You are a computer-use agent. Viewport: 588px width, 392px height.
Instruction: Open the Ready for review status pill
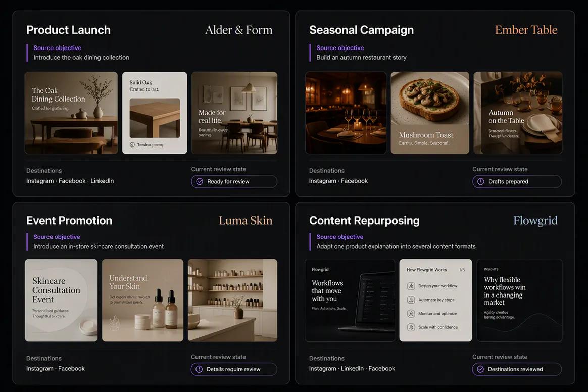click(234, 181)
